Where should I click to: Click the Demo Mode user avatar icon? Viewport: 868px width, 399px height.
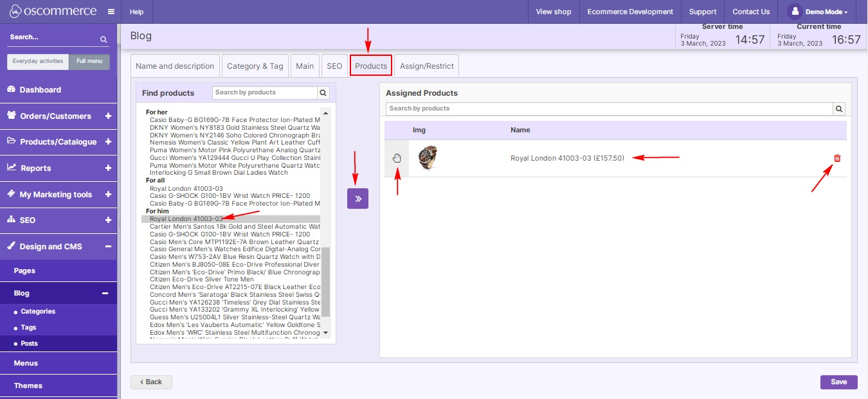[795, 12]
